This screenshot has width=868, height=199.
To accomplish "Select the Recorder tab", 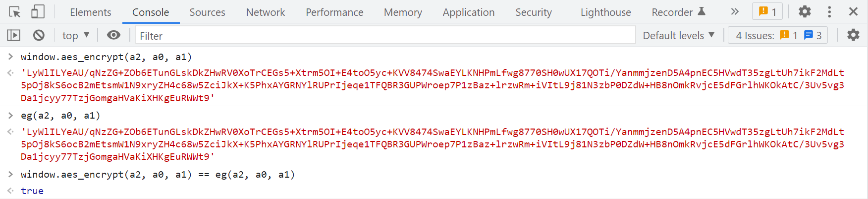I will click(x=678, y=12).
